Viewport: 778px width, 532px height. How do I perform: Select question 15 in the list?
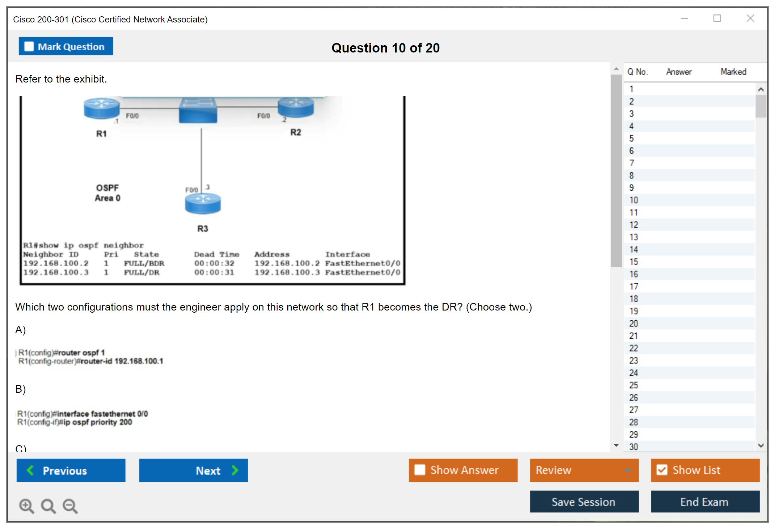[634, 262]
